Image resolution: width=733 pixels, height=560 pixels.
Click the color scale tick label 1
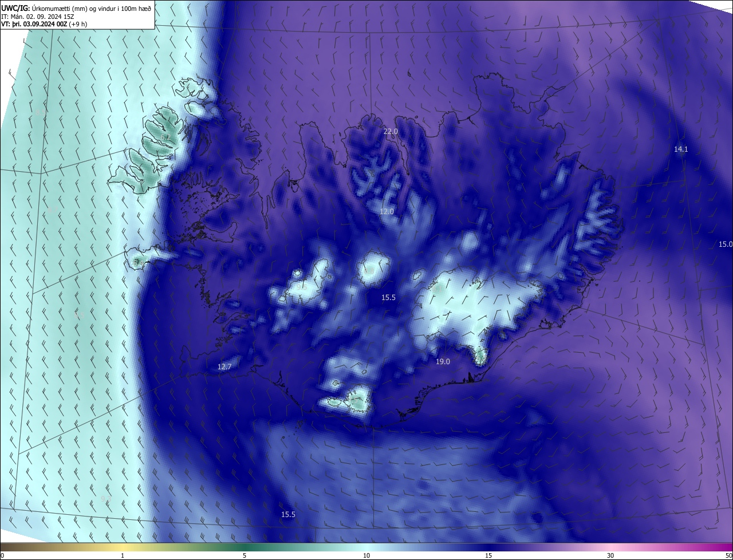(123, 555)
